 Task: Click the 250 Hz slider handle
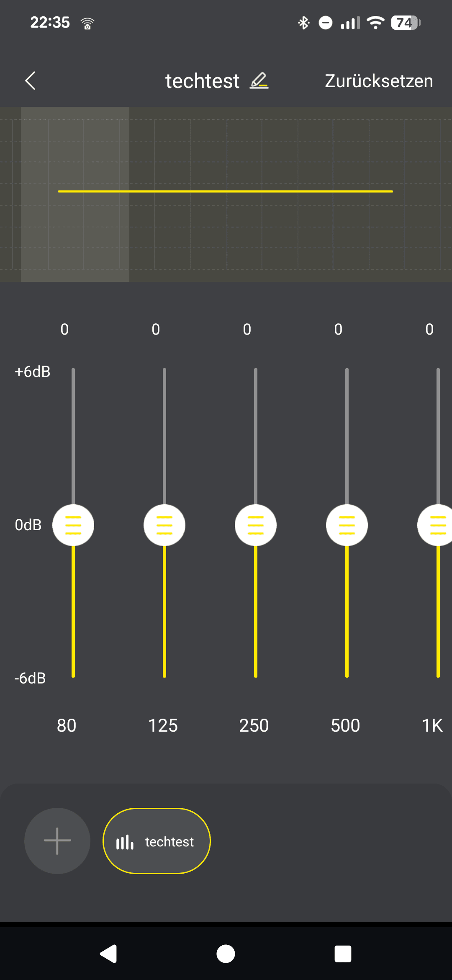click(x=256, y=525)
